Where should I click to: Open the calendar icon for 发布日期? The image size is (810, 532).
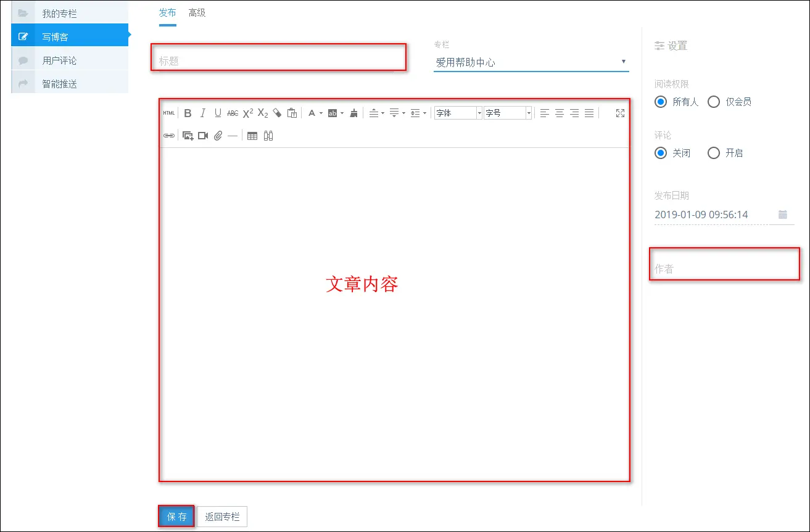[782, 215]
